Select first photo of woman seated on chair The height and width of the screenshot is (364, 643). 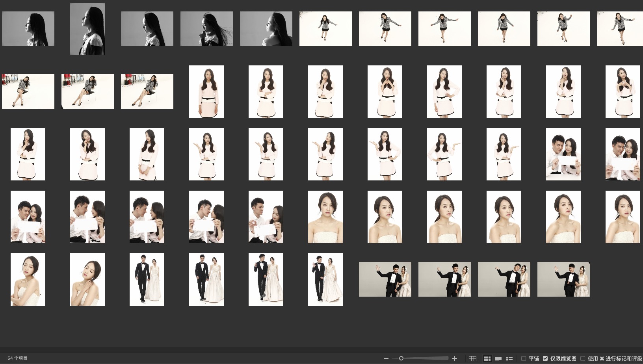pos(28,91)
